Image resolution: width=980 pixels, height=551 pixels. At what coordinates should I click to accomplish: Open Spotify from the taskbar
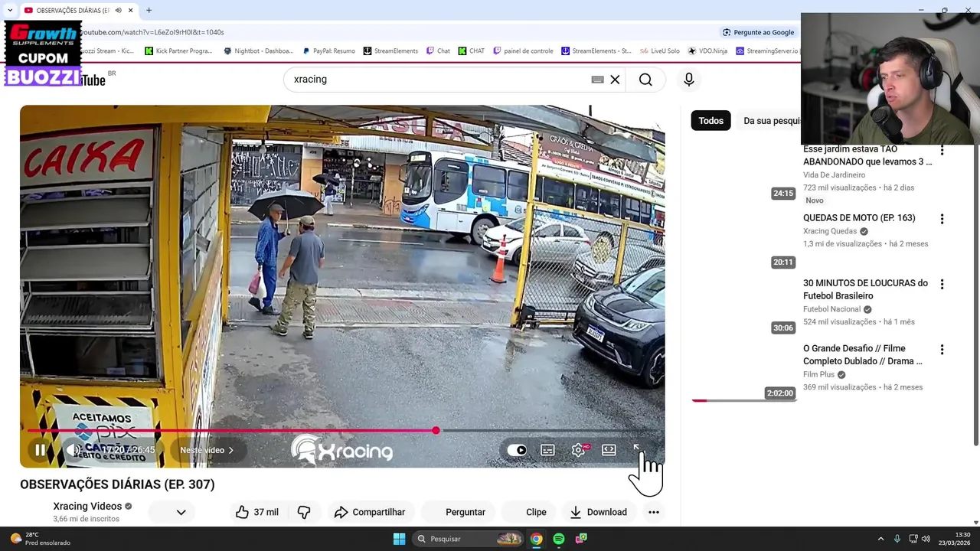(x=559, y=539)
